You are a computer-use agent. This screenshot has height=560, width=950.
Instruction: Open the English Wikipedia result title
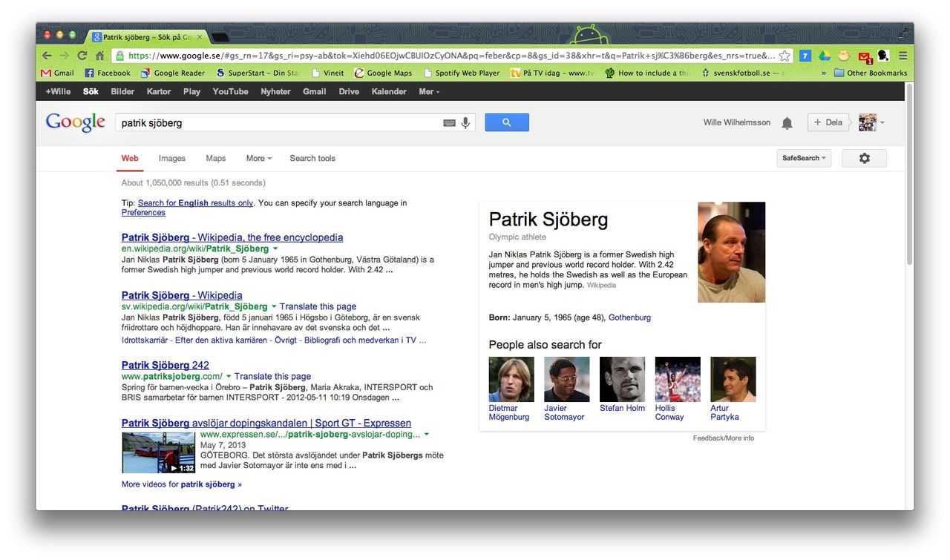tap(232, 237)
